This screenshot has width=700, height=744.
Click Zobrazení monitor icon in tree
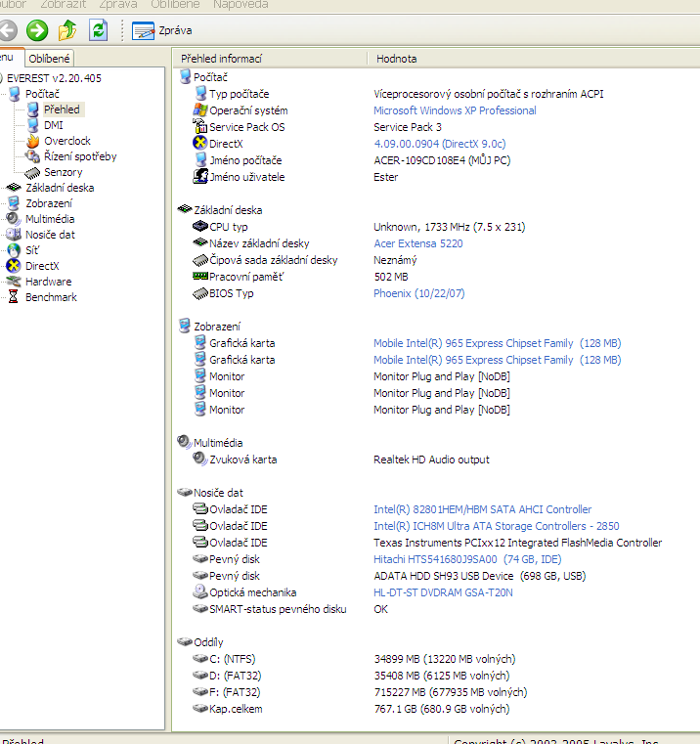point(14,203)
